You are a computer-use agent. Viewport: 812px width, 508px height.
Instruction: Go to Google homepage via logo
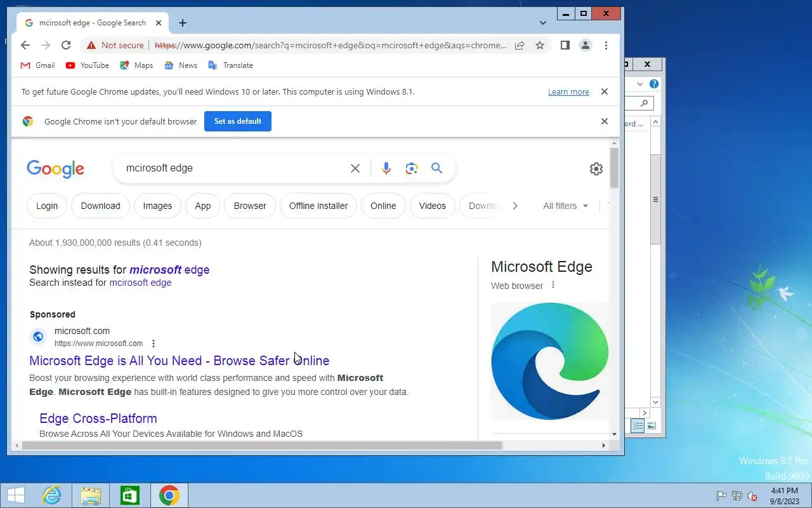point(55,169)
